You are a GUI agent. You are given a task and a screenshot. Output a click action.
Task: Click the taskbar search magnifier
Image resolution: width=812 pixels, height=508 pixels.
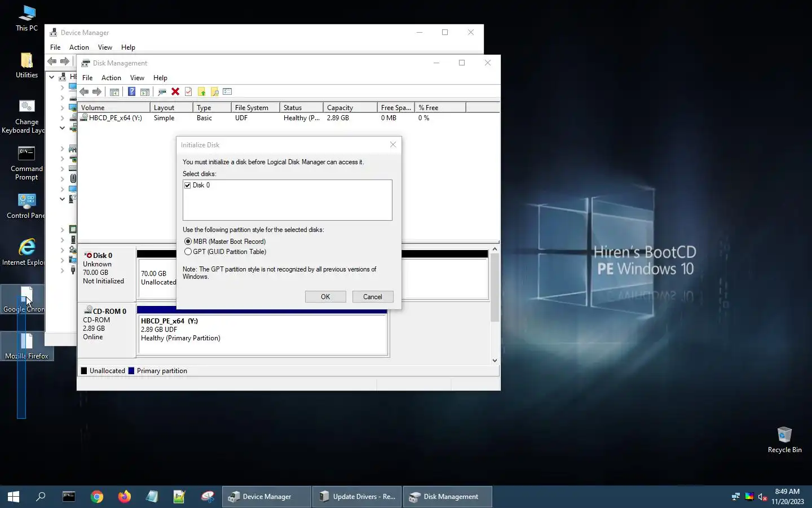(x=41, y=497)
